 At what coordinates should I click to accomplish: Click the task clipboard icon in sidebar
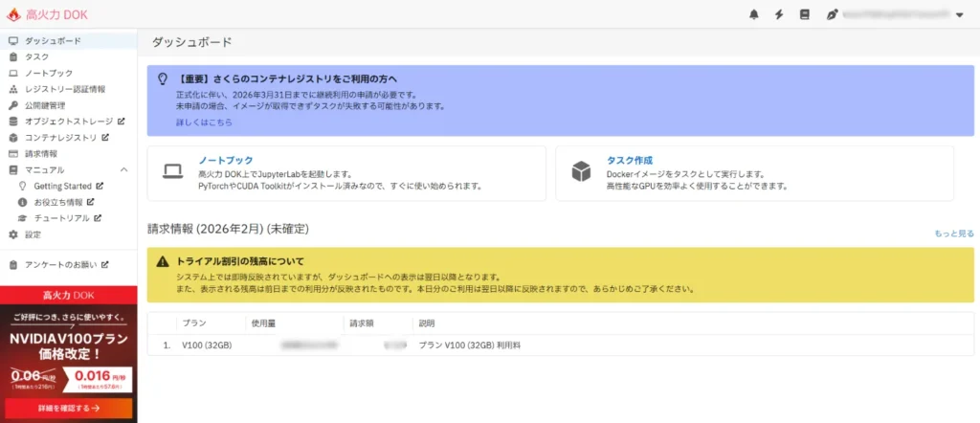point(13,56)
